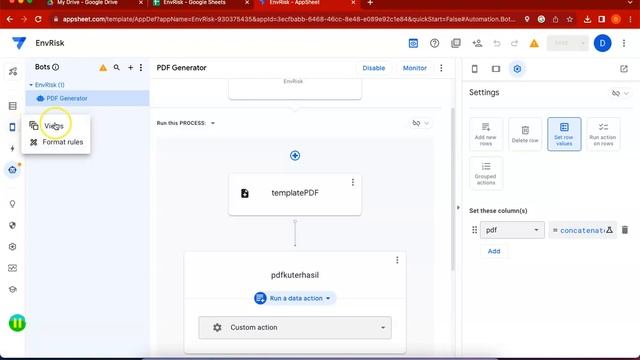Open the process link/unlink dropdown
The height and width of the screenshot is (360, 640).
pos(420,123)
